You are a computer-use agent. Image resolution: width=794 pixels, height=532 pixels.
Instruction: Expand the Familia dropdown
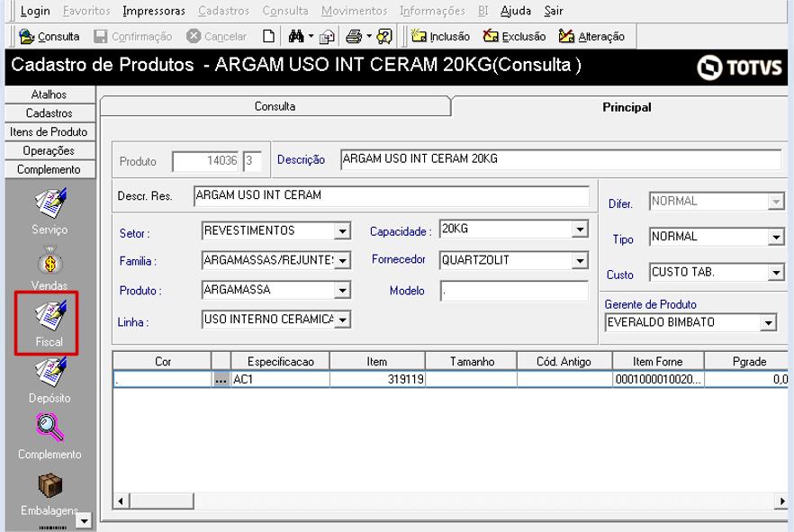click(342, 261)
